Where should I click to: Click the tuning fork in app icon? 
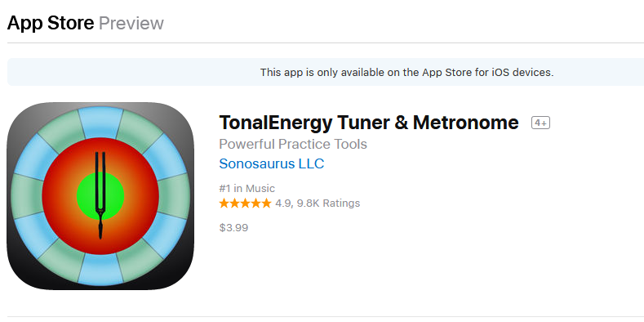pos(100,195)
